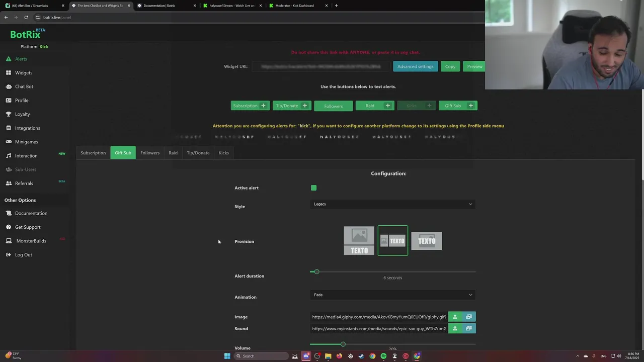Test the Followers alert

coord(334,106)
